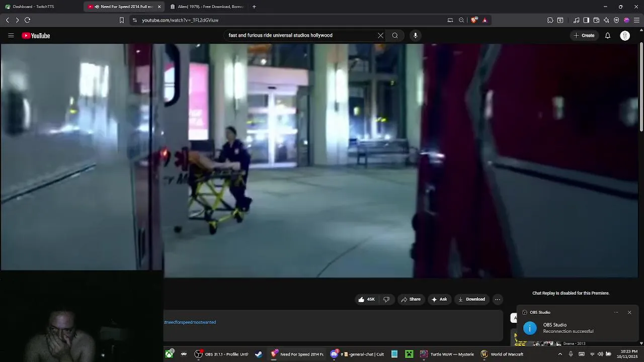Open the Leo AI sparkle icon
Screen dimensions: 644x362
point(606,20)
